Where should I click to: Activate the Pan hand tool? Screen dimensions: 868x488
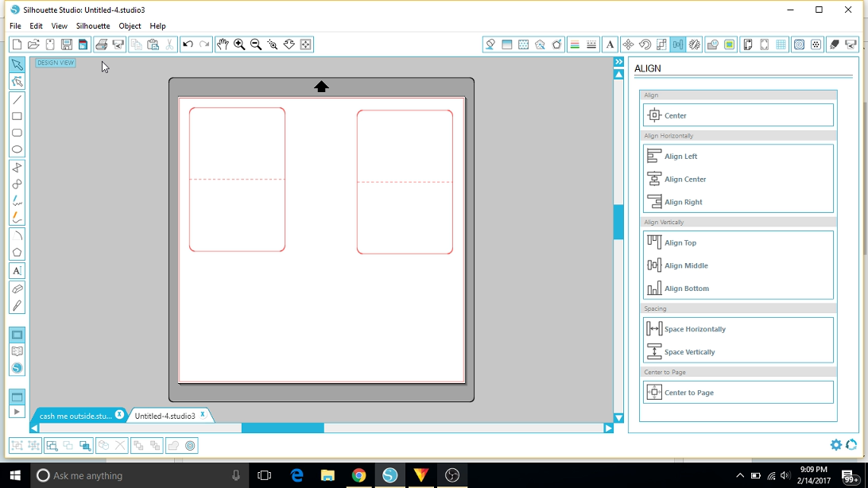click(223, 45)
